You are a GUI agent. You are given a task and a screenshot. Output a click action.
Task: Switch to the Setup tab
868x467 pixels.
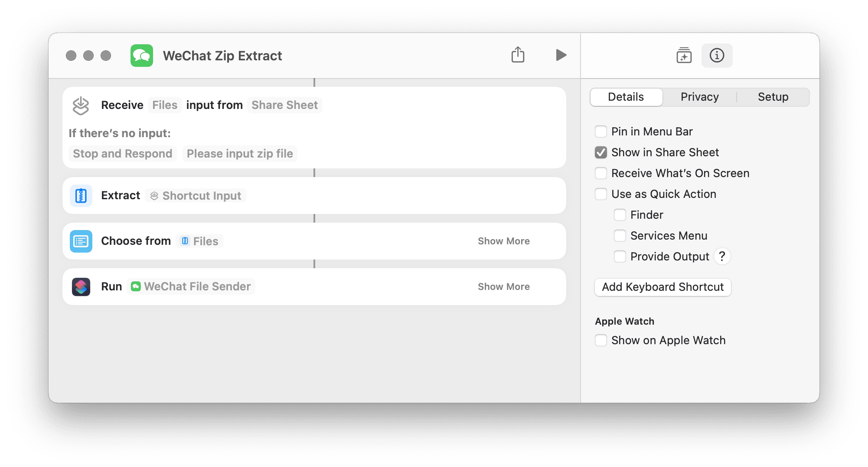tap(773, 97)
